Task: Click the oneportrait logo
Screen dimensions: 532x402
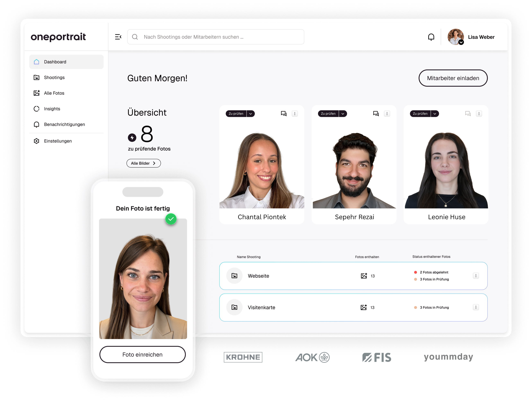Action: [x=58, y=37]
